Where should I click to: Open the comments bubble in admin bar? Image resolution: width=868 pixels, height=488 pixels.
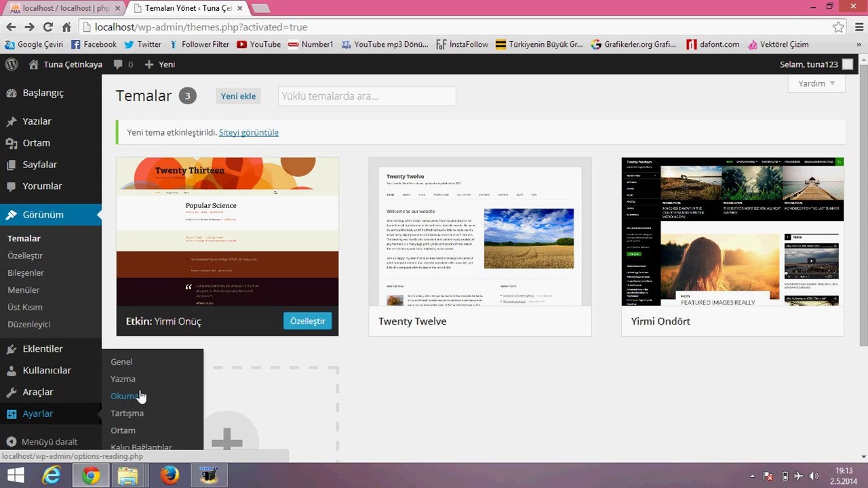point(119,64)
